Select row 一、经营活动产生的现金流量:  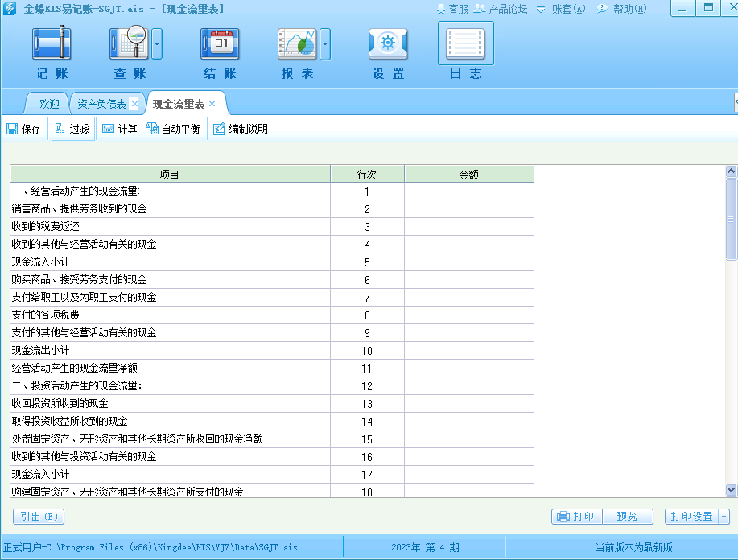tap(272, 191)
